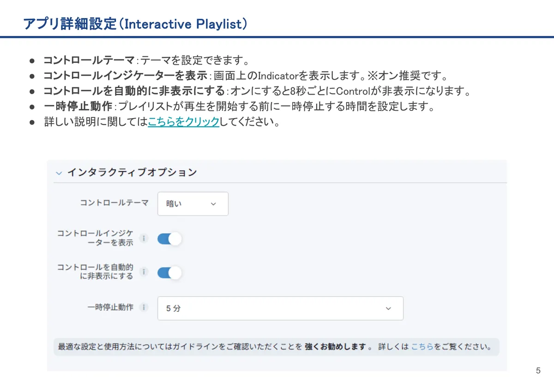Click the bullet text starting 一時停止動作：プレイリスト
The height and width of the screenshot is (392, 554).
(x=240, y=107)
